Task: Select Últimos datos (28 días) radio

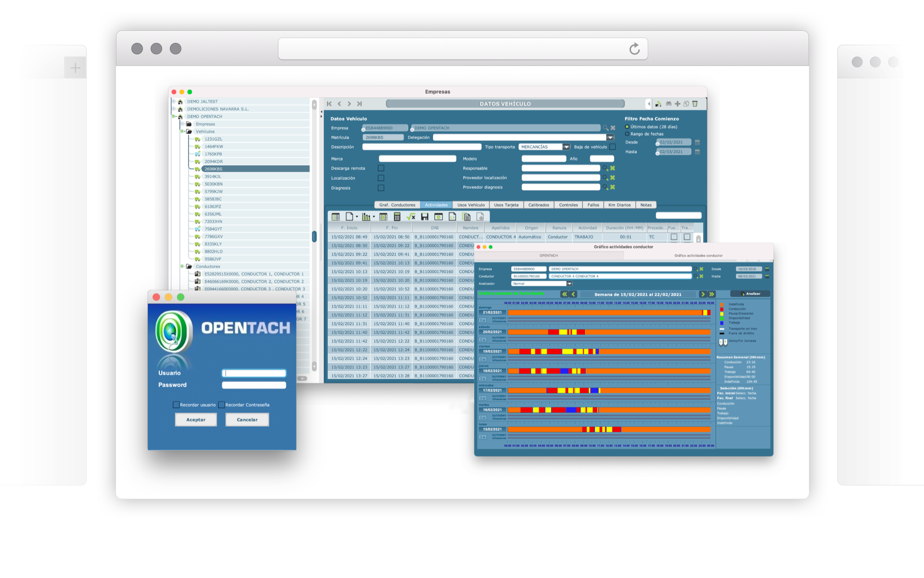Action: click(x=627, y=127)
